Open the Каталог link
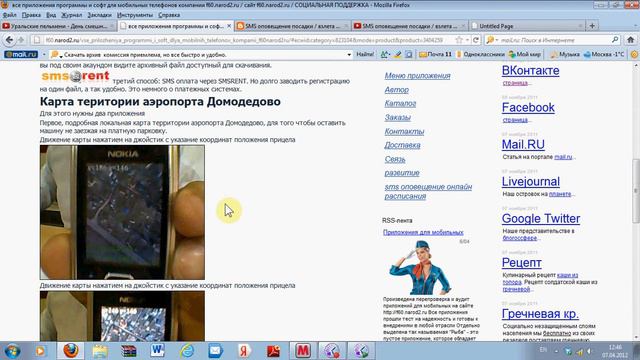640x360 pixels. (x=400, y=103)
